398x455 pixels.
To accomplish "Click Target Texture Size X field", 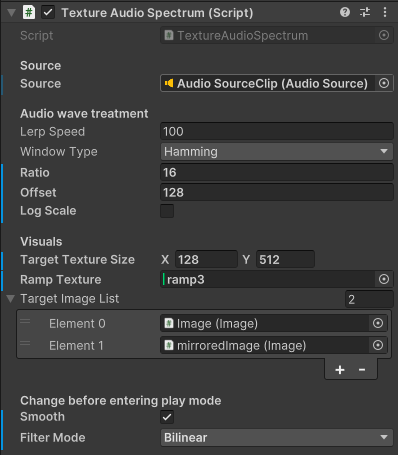I will 206,259.
